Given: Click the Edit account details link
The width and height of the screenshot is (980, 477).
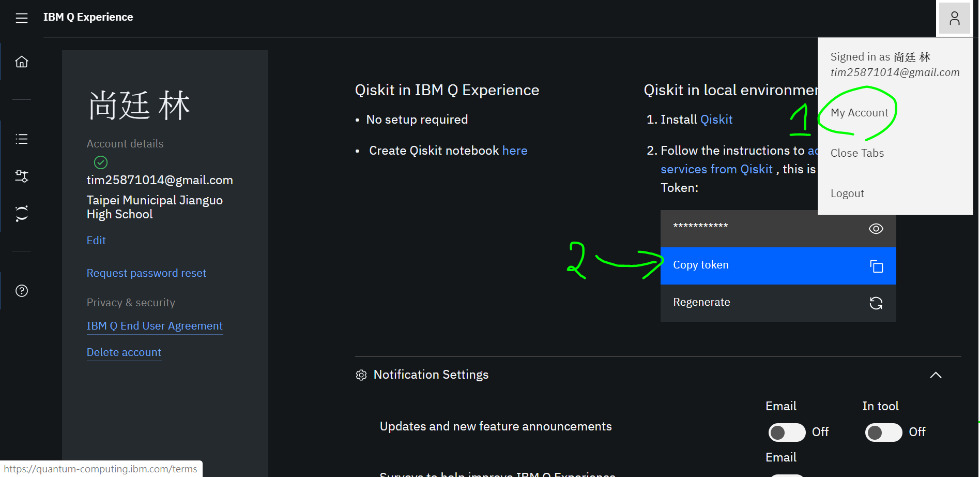Looking at the screenshot, I should [96, 241].
